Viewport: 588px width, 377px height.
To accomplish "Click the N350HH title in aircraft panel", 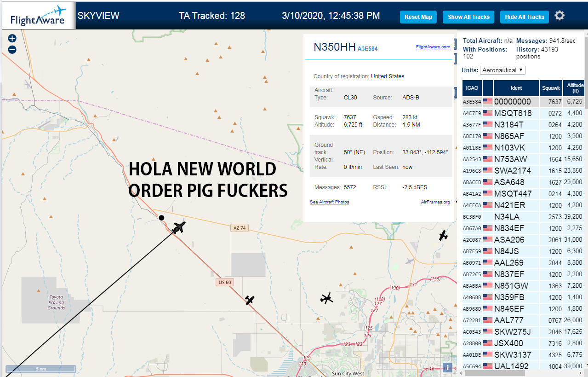I will pyautogui.click(x=334, y=47).
